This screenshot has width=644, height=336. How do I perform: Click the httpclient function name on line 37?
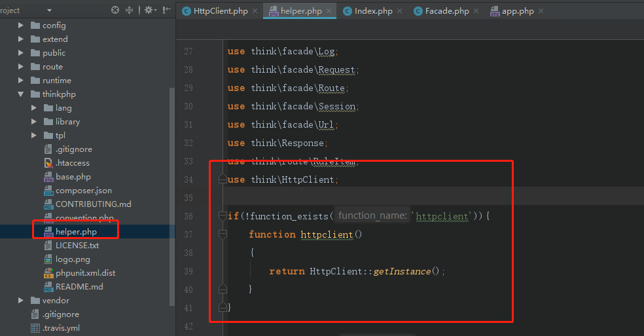(327, 234)
